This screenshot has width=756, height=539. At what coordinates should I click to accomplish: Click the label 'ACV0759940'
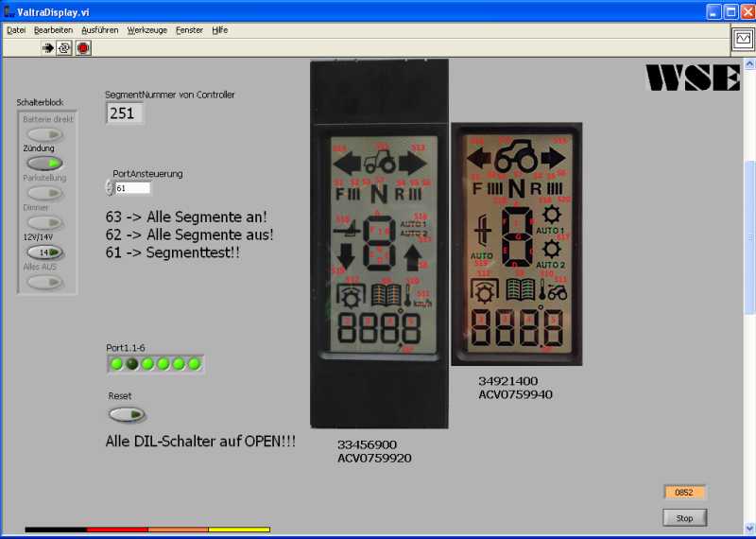515,394
